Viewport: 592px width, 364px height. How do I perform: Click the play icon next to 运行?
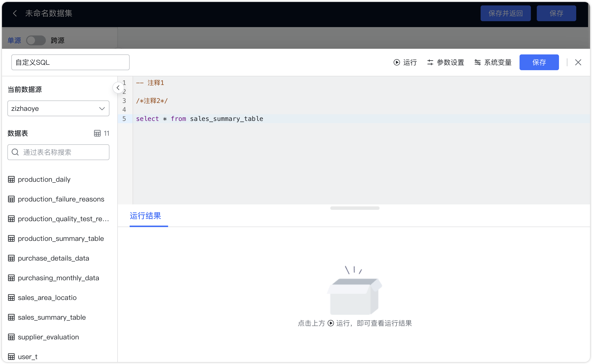point(397,62)
